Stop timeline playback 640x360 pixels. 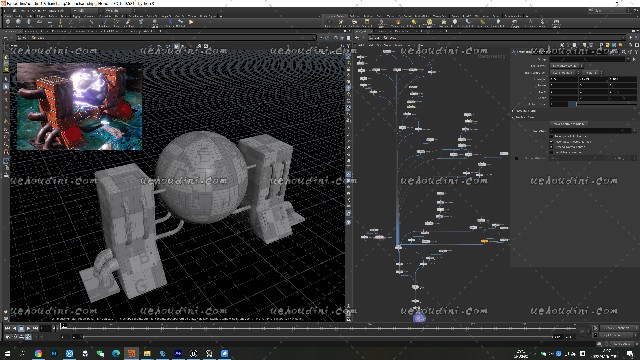pos(21,328)
